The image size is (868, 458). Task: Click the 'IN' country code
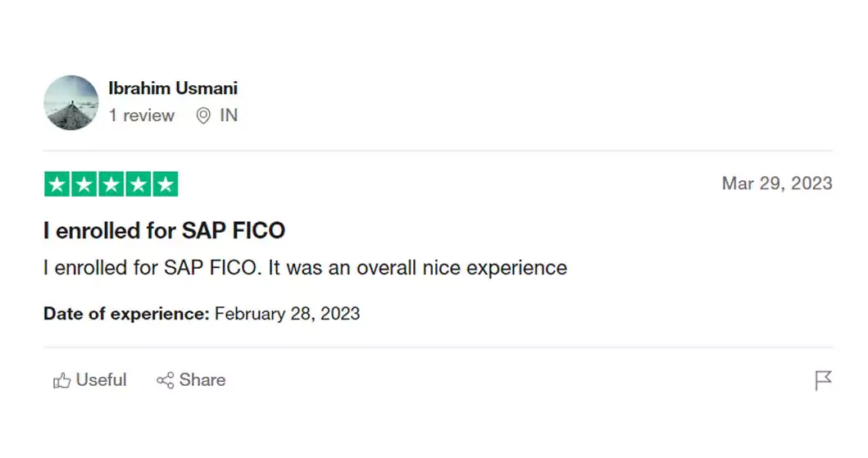pyautogui.click(x=229, y=116)
